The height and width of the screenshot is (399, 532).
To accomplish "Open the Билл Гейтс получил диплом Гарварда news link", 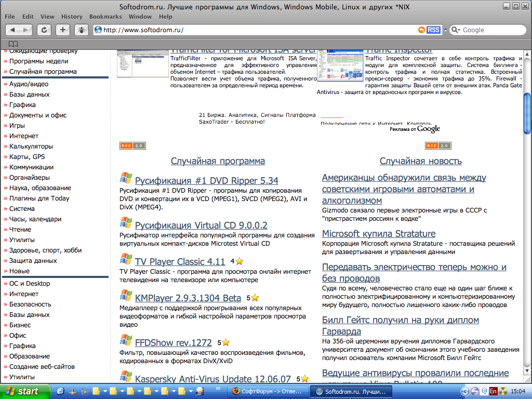I will (x=401, y=325).
